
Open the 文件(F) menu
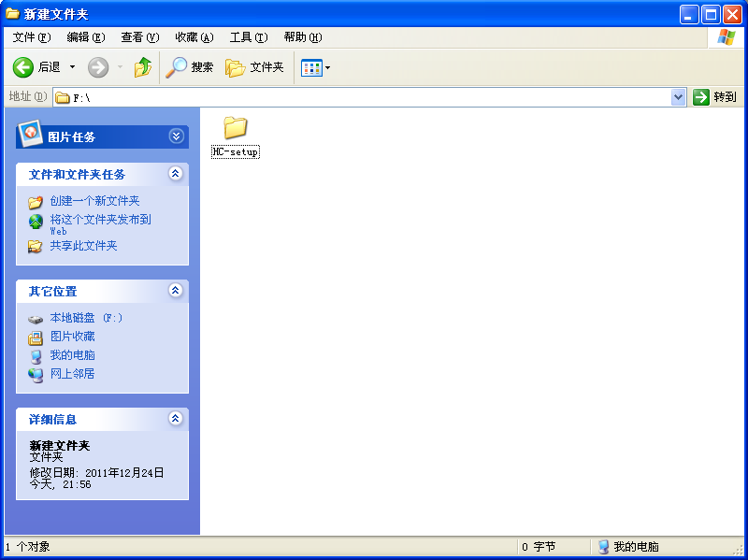coord(31,37)
